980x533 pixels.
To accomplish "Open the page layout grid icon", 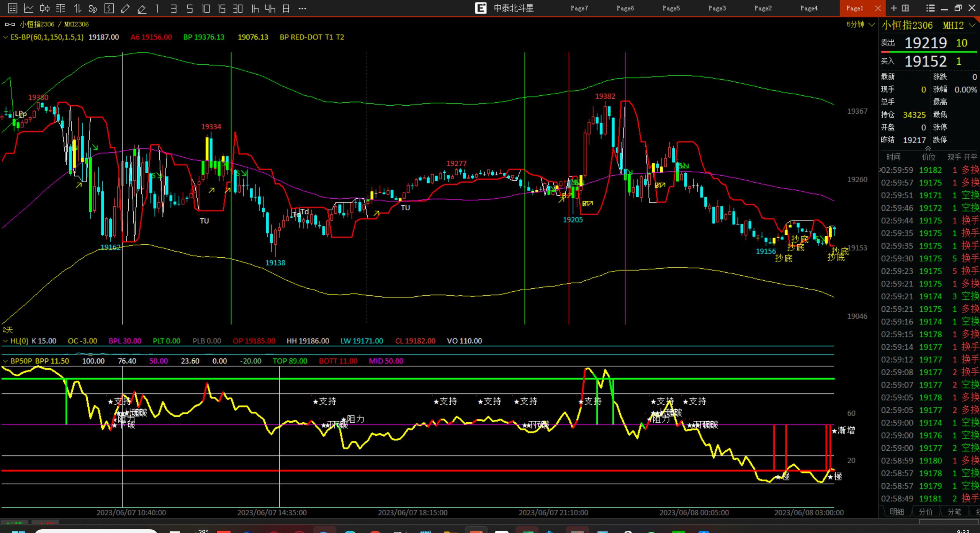I will [905, 8].
